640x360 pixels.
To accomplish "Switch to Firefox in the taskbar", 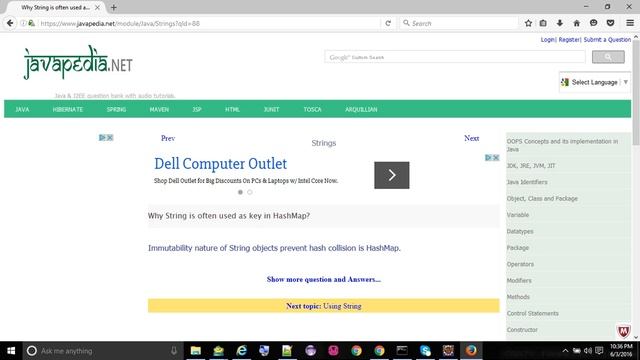I will pos(471,351).
